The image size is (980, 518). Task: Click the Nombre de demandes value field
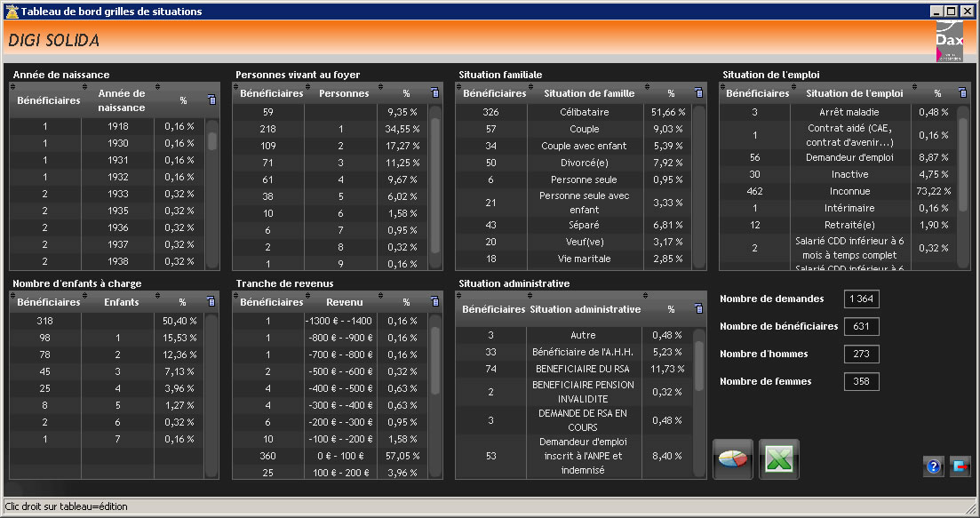click(861, 299)
